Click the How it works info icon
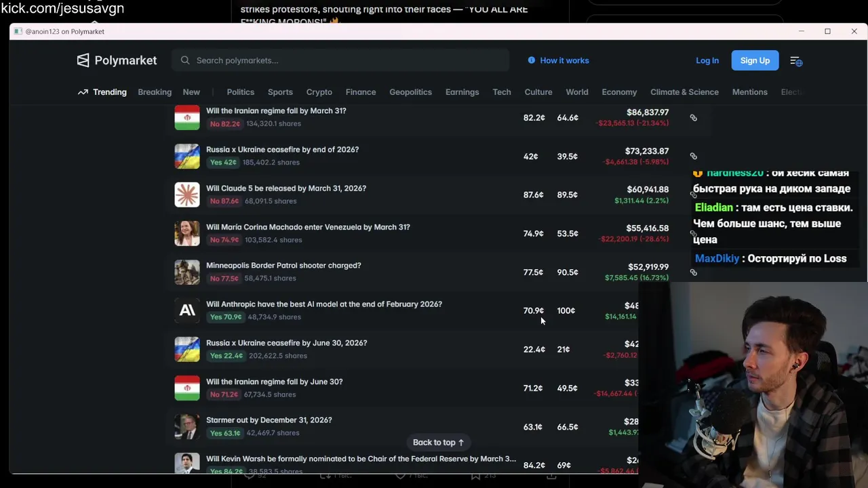This screenshot has width=868, height=488. 531,60
